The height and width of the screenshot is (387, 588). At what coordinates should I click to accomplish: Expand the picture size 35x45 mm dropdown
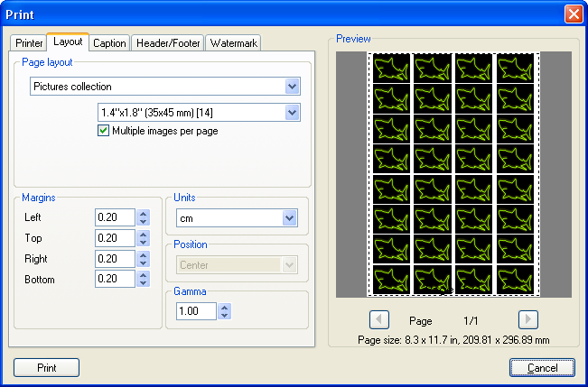[x=292, y=112]
